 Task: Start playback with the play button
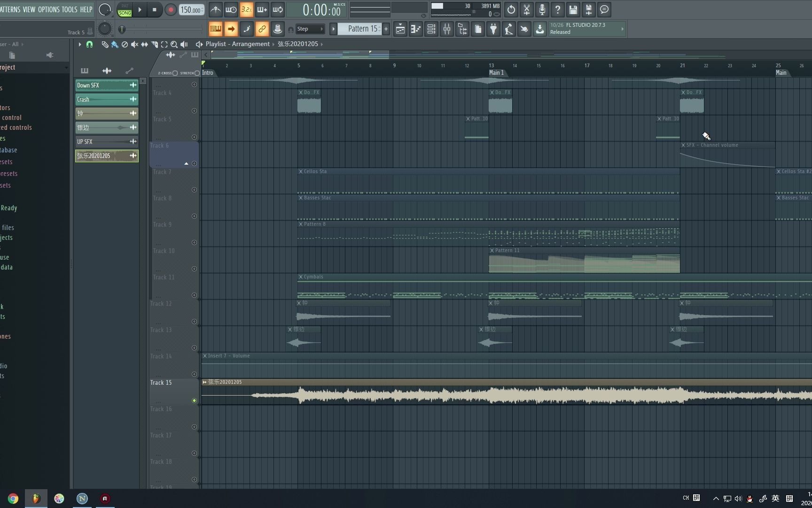(x=140, y=9)
